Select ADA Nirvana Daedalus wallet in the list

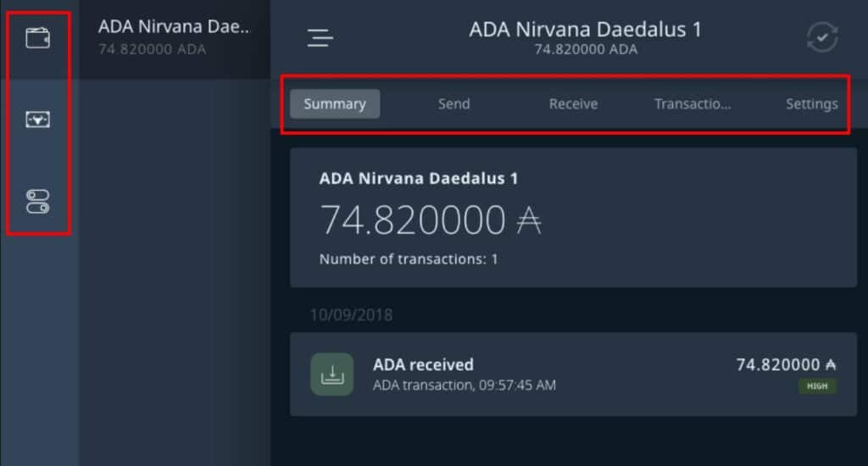(175, 36)
